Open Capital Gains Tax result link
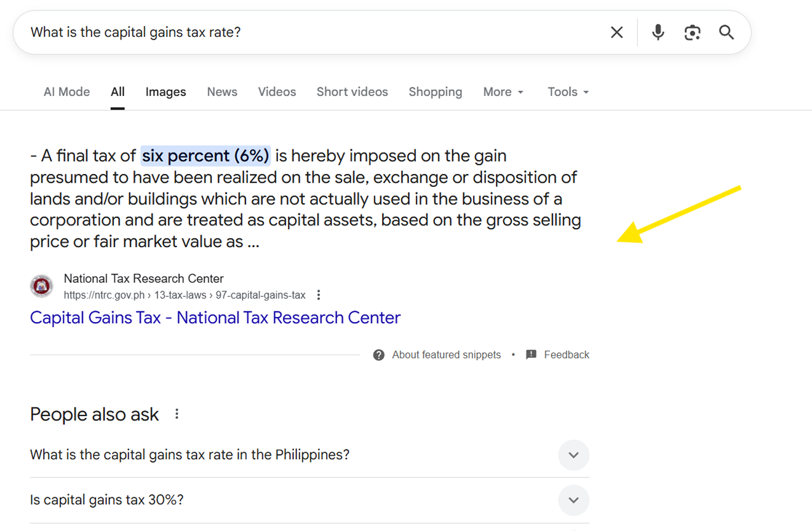The image size is (812, 531). 215,318
